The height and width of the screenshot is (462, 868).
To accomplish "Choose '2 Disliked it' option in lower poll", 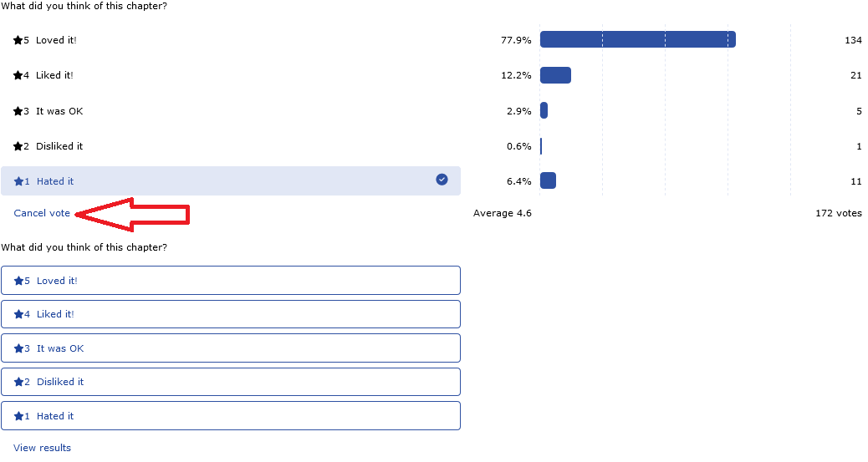I will [230, 382].
